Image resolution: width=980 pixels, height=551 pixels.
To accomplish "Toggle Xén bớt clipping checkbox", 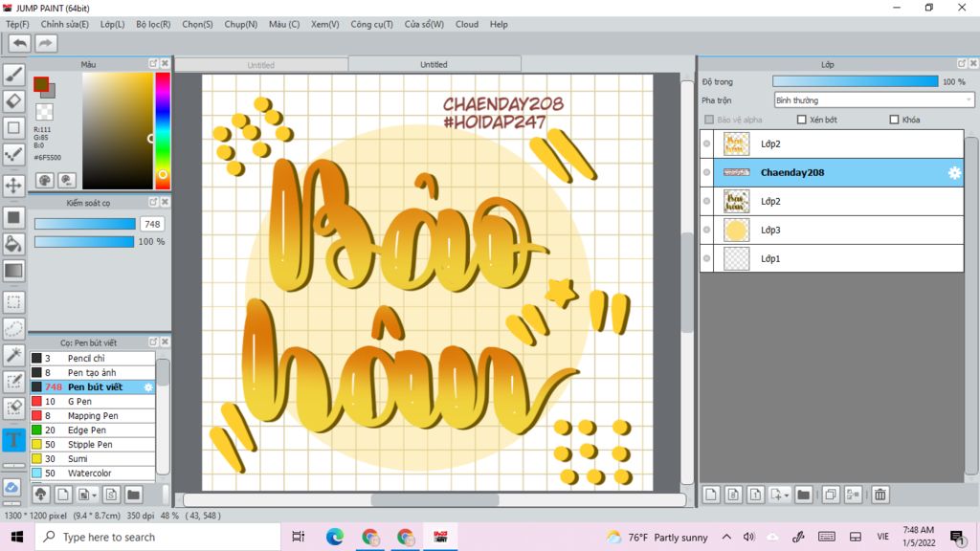I will click(802, 120).
